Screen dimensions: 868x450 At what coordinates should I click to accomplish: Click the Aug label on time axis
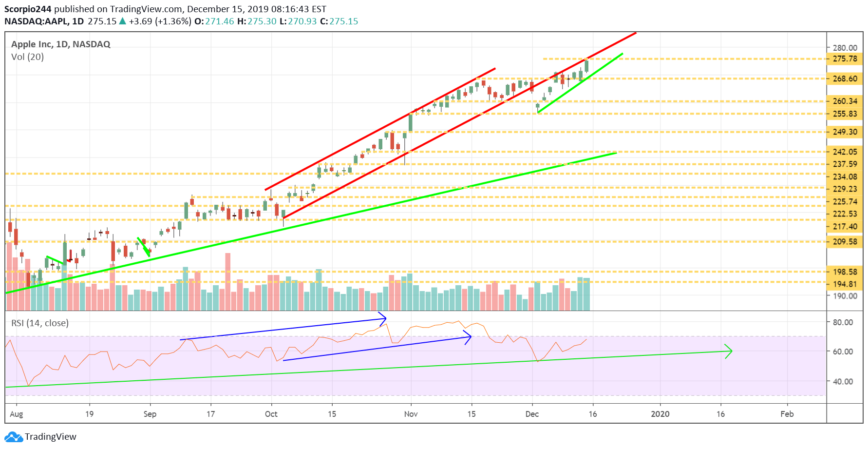click(17, 414)
